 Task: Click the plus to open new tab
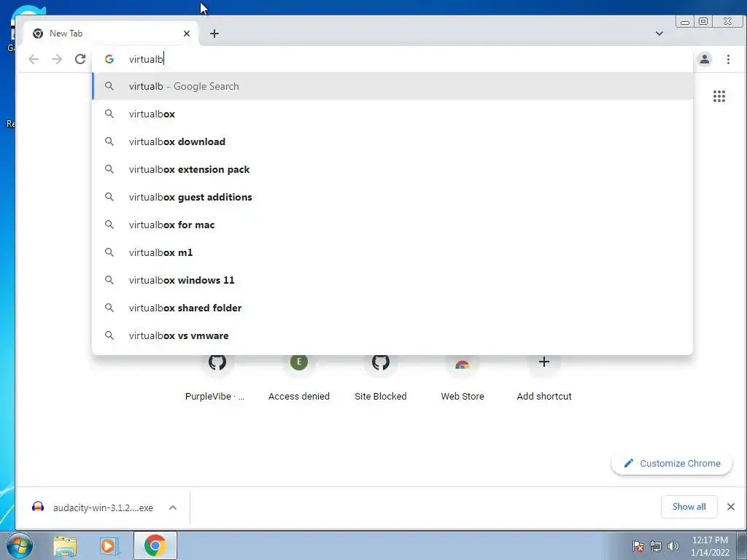pos(214,34)
